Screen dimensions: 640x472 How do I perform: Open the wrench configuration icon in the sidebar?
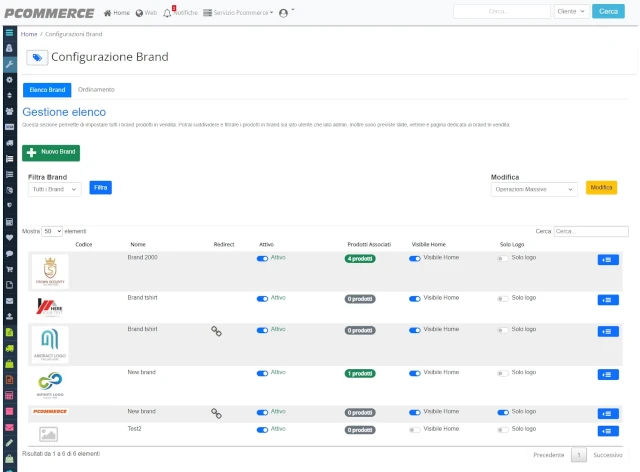click(9, 64)
